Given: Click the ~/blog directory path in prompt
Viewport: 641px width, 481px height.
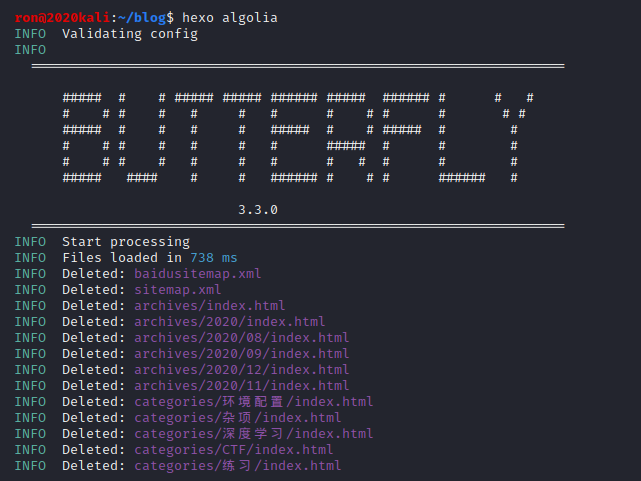Looking at the screenshot, I should [x=142, y=18].
